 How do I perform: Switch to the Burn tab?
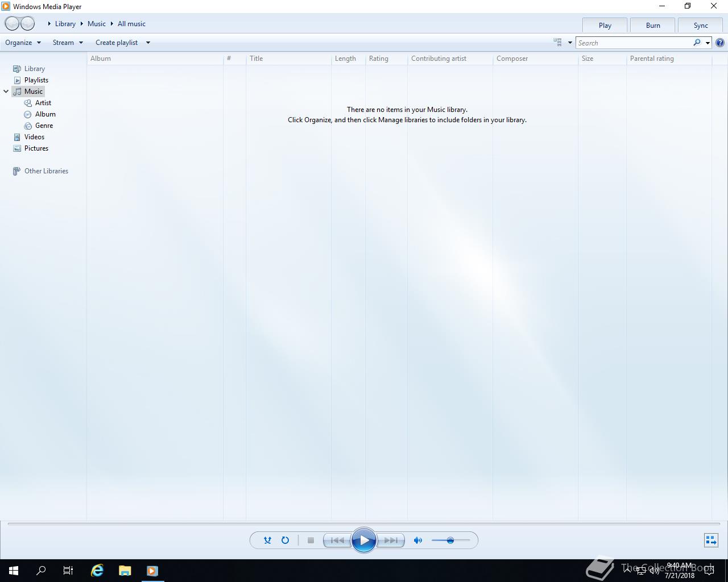click(x=653, y=25)
